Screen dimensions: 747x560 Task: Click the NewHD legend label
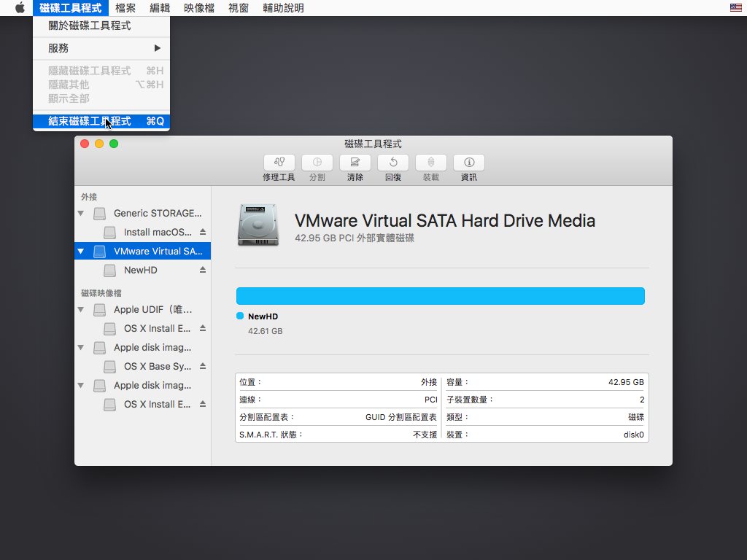pyautogui.click(x=263, y=316)
